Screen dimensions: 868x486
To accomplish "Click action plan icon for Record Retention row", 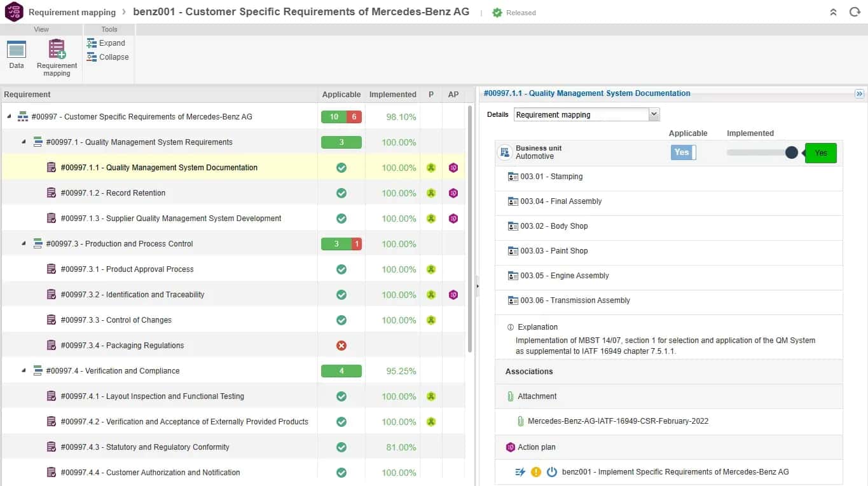I will [x=453, y=193].
